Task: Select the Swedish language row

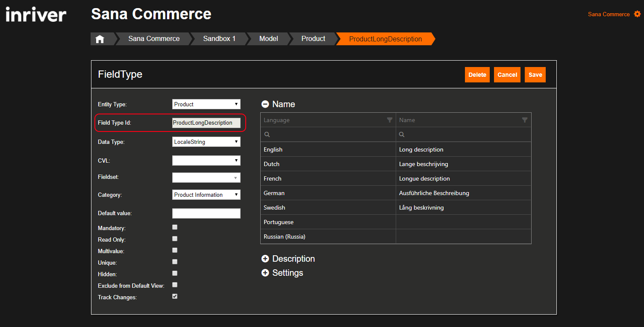Action: (396, 207)
